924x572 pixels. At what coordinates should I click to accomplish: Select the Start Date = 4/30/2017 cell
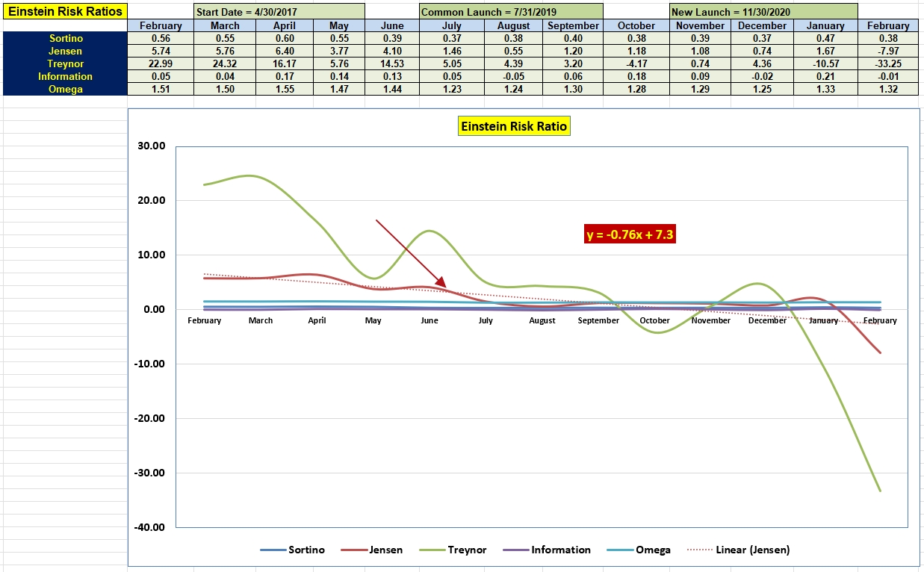point(279,11)
